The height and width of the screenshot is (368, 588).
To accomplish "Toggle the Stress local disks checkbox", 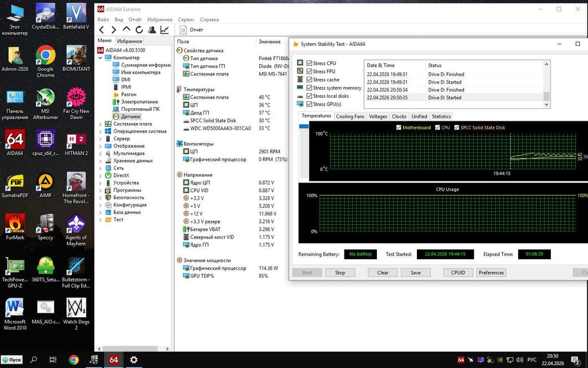I will (309, 96).
